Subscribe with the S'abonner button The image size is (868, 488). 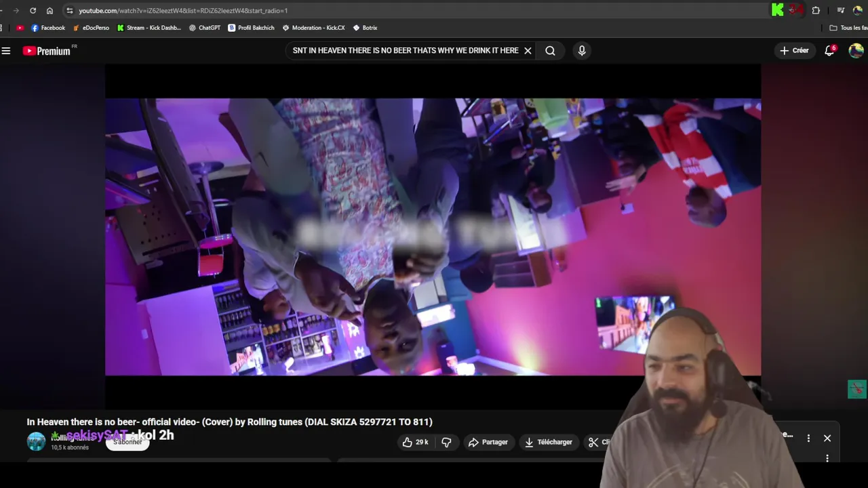point(127,442)
